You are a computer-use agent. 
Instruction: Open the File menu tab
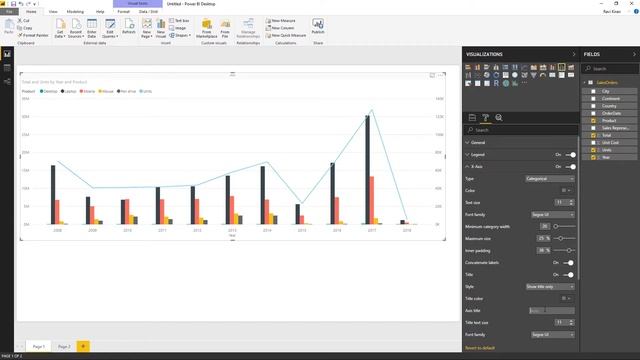pos(9,11)
